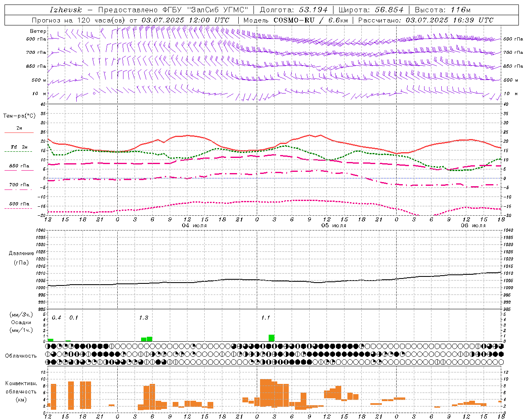Viewport: 525px width, 420px height.
Task: Click the Облачность cloud cover label
Action: coord(21,356)
